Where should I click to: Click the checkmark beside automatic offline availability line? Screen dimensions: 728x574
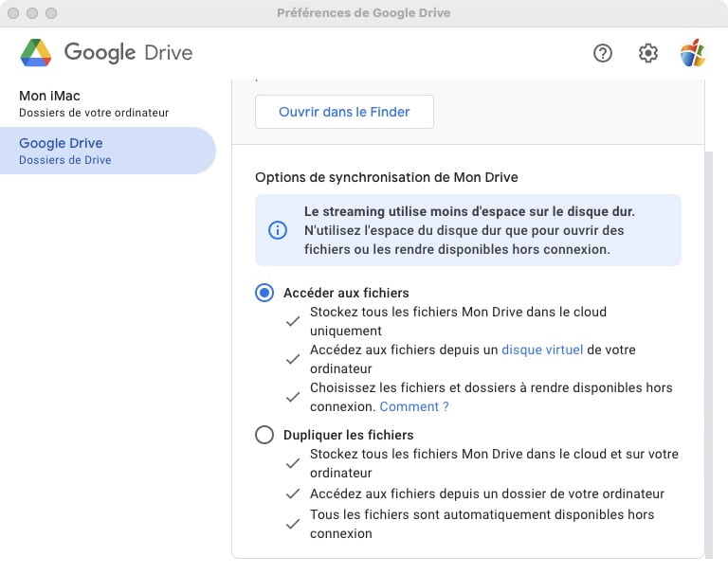293,524
